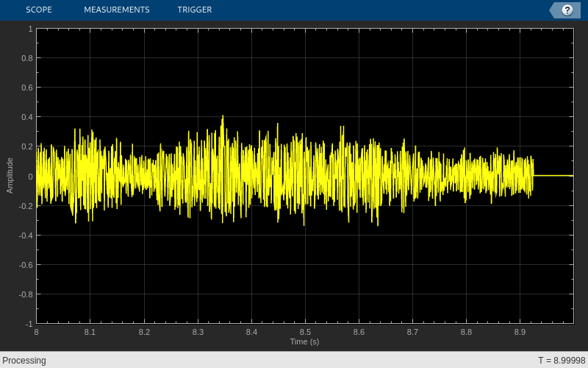Click the help question mark icon
Image resolution: width=588 pixels, height=368 pixels.
tap(567, 10)
